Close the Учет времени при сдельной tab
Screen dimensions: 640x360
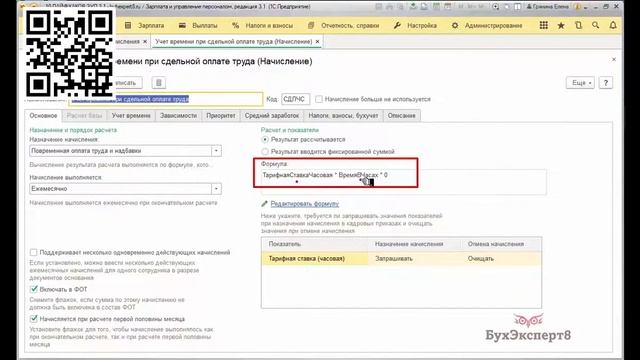[318, 42]
